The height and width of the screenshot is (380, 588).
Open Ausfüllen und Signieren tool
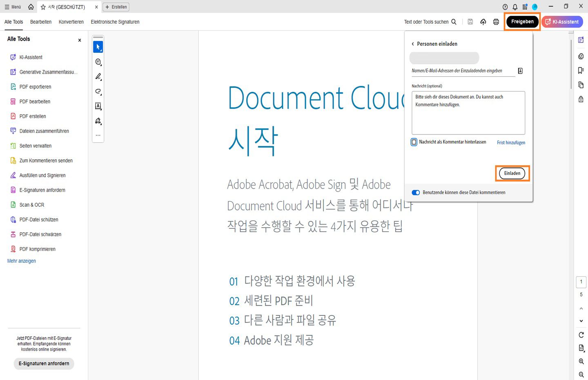(38, 175)
